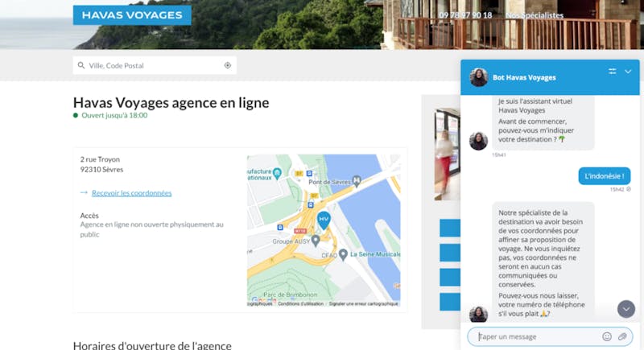Click in the Ville, Code Postal search field
Viewport: 644px width, 350px height.
click(x=155, y=65)
